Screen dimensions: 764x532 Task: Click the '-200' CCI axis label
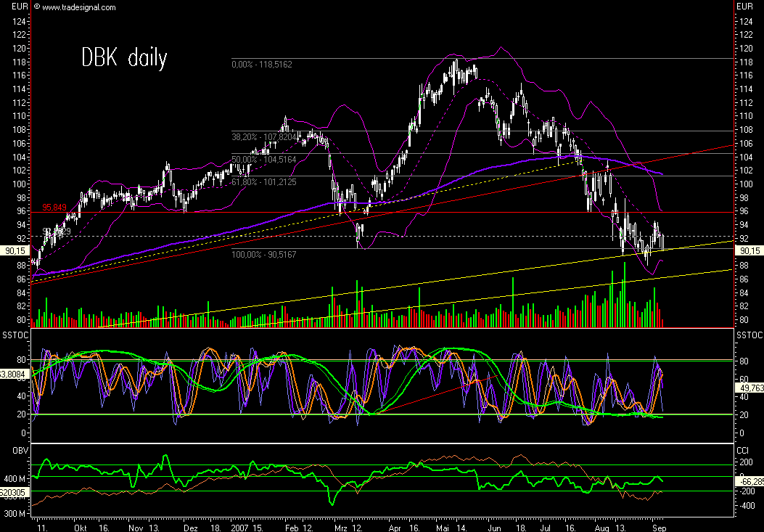[747, 491]
